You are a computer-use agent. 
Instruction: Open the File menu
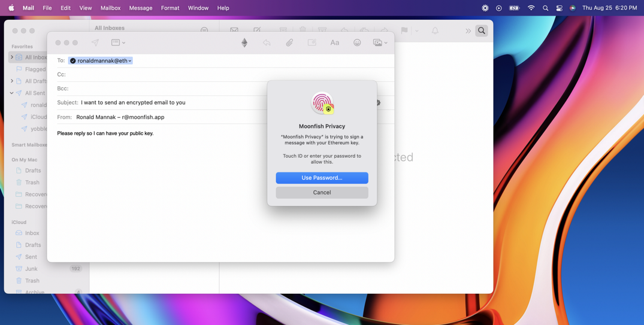click(47, 8)
